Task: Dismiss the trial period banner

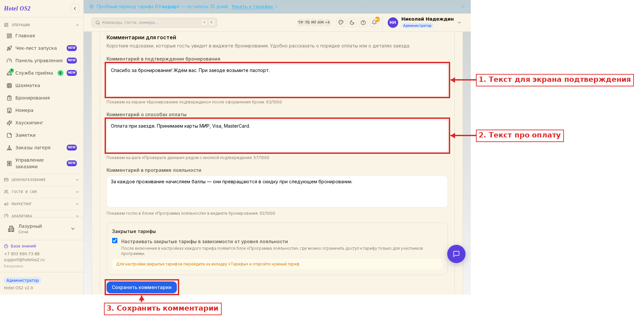Action: (463, 7)
